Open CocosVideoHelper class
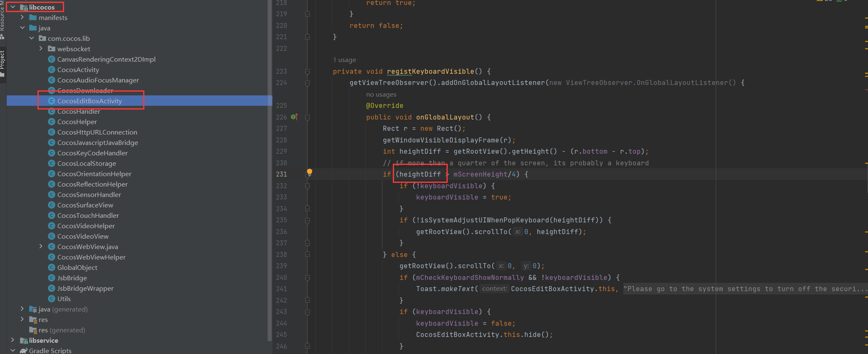 pyautogui.click(x=86, y=226)
